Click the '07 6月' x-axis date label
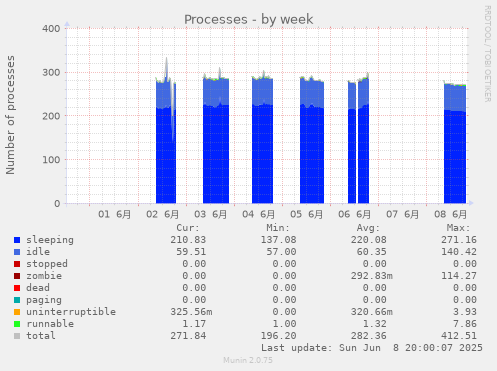Image resolution: width=497 pixels, height=371 pixels. (x=402, y=214)
